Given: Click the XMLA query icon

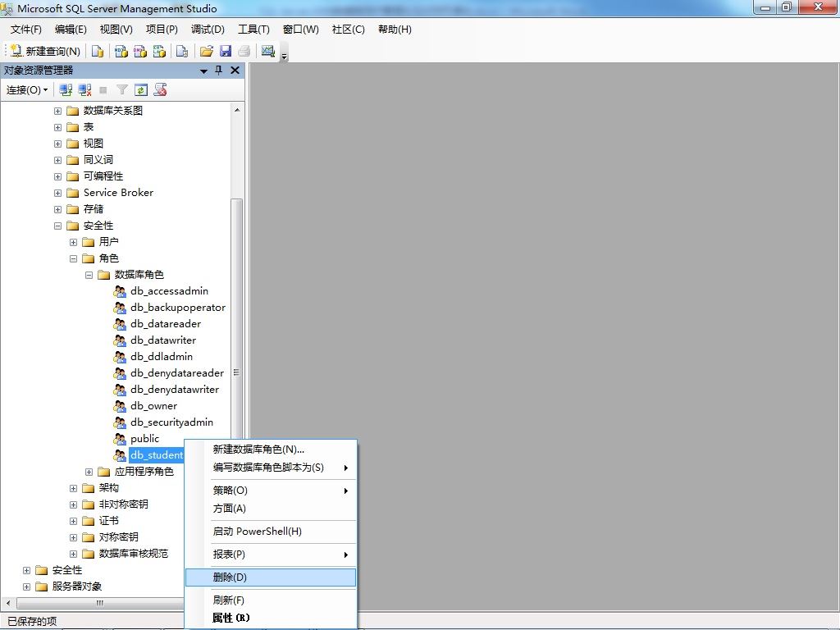Looking at the screenshot, I should (x=160, y=51).
